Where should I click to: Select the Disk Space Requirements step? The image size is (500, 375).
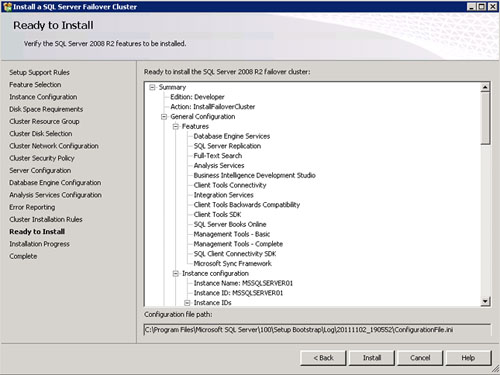(46, 109)
